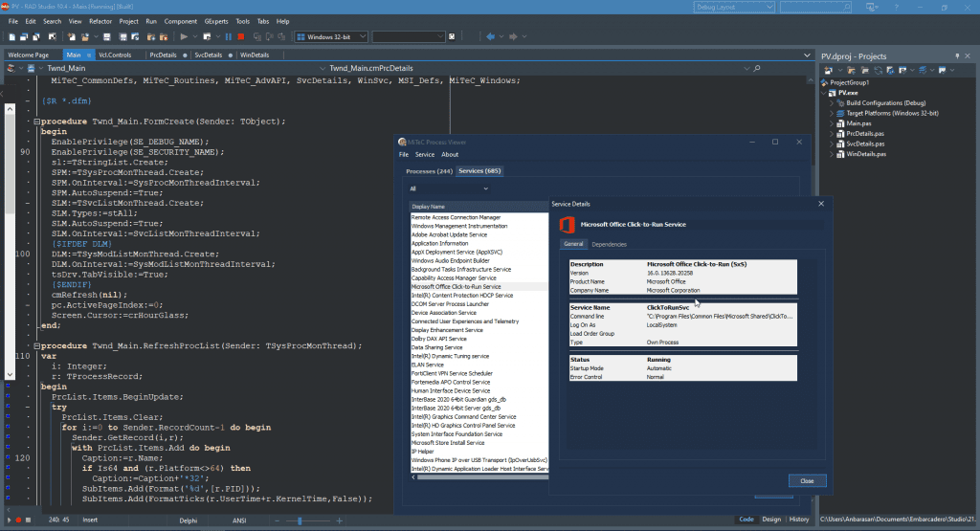This screenshot has height=531, width=980.
Task: Close the Service Details dialog with X
Action: click(821, 204)
